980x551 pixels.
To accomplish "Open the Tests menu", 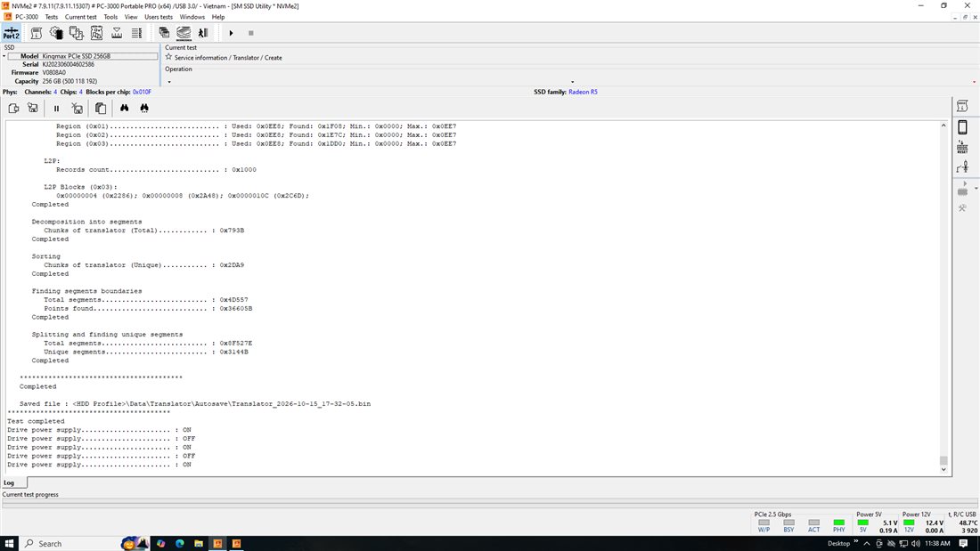I will (x=52, y=17).
